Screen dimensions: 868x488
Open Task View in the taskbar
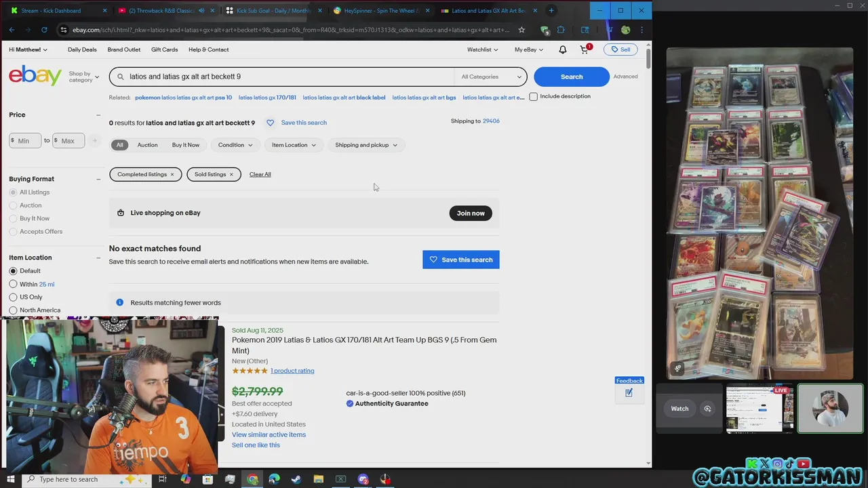[163, 479]
